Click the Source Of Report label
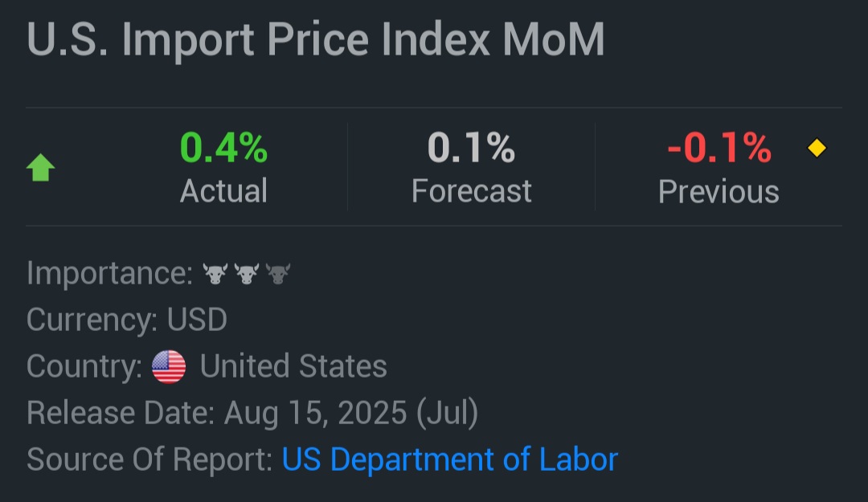The width and height of the screenshot is (868, 502). (150, 459)
